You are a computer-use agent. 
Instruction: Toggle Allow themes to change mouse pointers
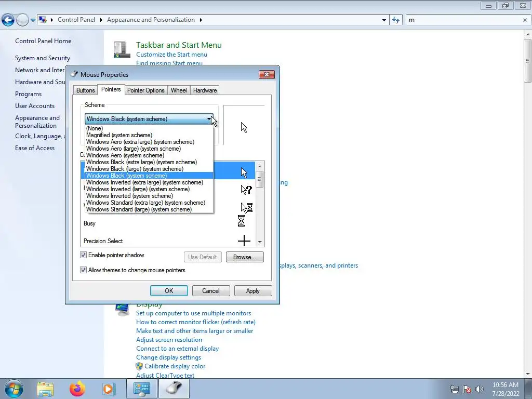point(84,270)
